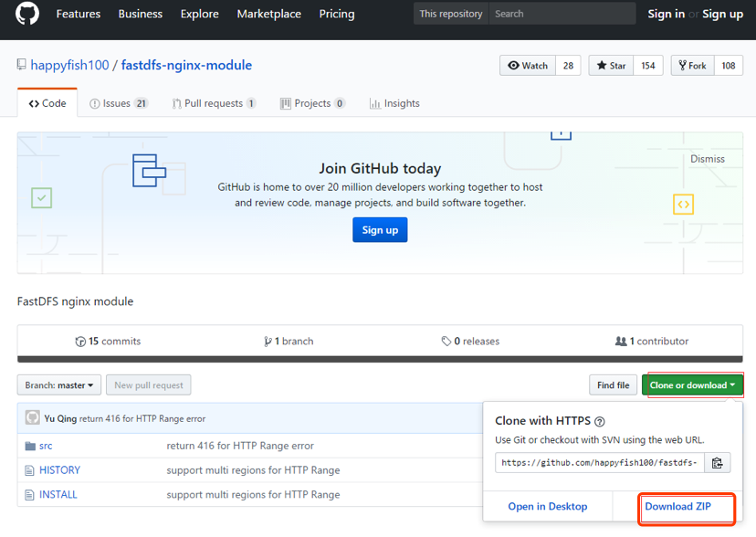Click the HISTORY file icon

coord(29,470)
